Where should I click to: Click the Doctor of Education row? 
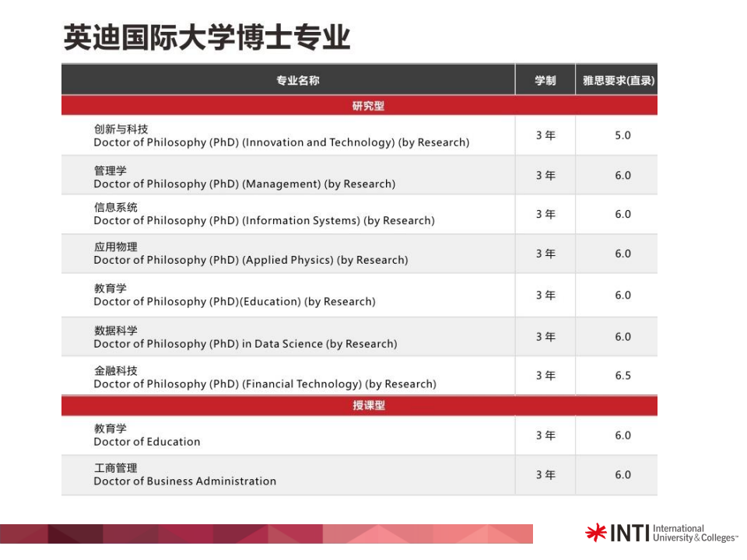pos(359,436)
